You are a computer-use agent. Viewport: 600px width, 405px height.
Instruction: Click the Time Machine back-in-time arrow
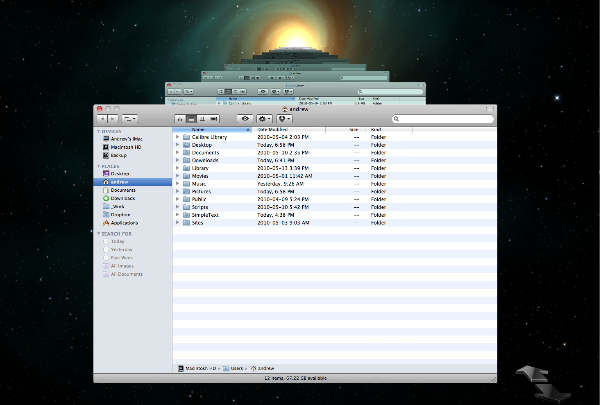(533, 372)
